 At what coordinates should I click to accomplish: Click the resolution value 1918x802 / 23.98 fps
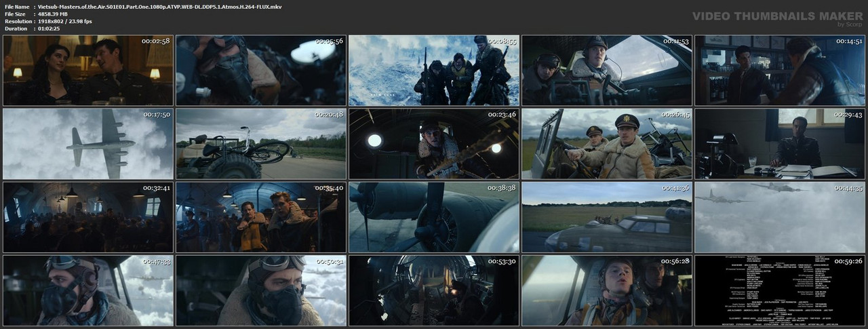coord(65,22)
